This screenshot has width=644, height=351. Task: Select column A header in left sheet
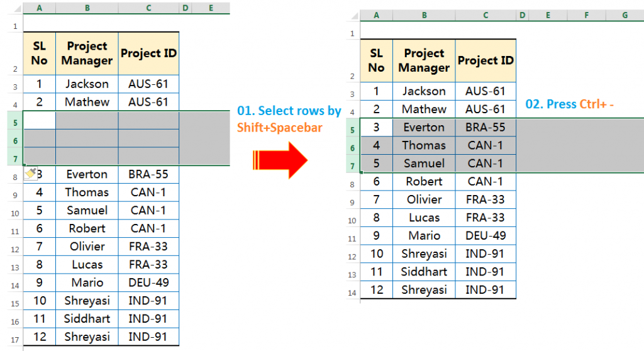(40, 8)
